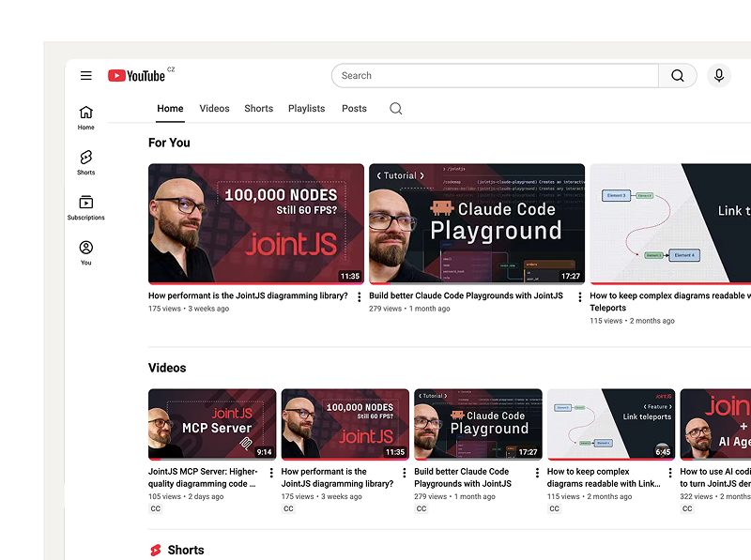Play small '100,000 NODES' thumbnail in Videos
The width and height of the screenshot is (751, 560).
345,424
